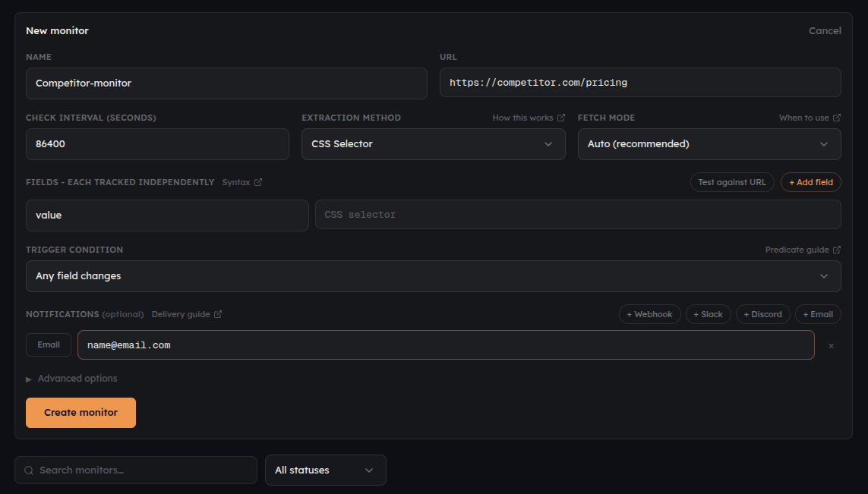Click the Email type label beside the address

click(x=49, y=345)
